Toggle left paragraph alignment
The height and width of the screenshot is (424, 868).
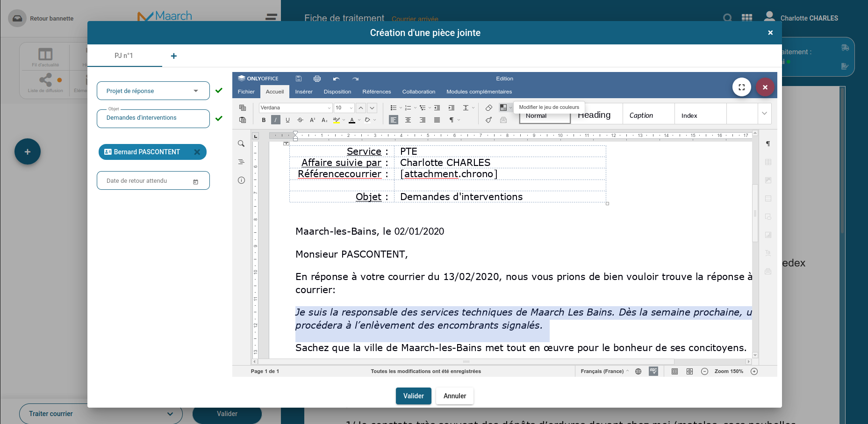[394, 120]
